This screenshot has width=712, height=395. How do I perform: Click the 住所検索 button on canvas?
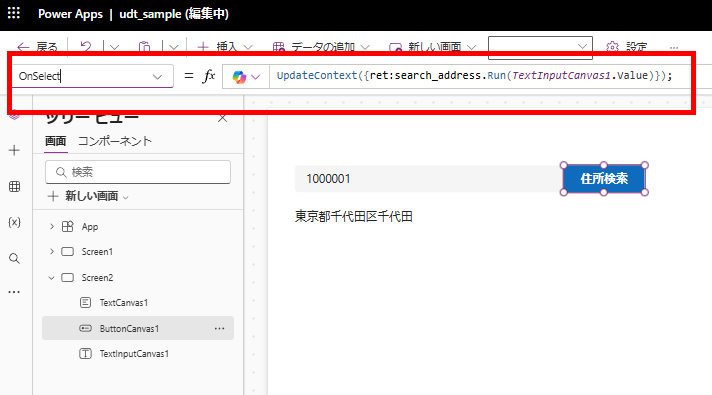[x=604, y=178]
